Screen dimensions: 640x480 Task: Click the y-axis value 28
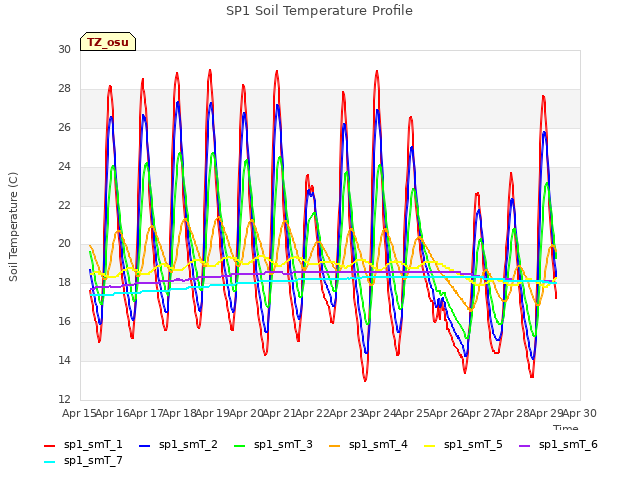pos(64,88)
